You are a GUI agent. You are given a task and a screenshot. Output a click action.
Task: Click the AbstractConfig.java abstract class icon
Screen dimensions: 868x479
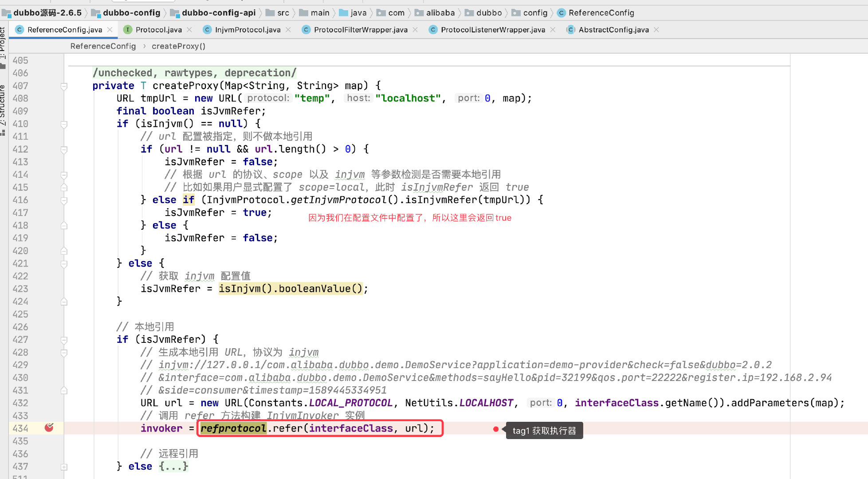pyautogui.click(x=571, y=30)
